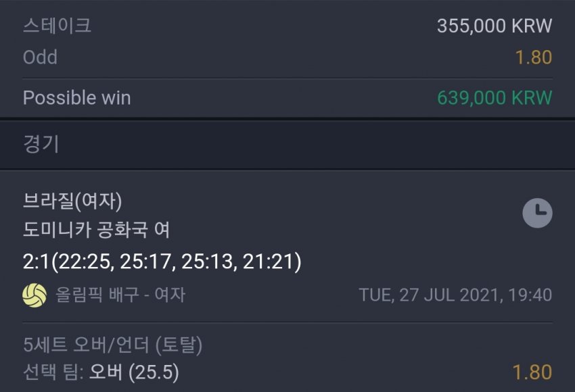Click the Odd label

click(40, 57)
